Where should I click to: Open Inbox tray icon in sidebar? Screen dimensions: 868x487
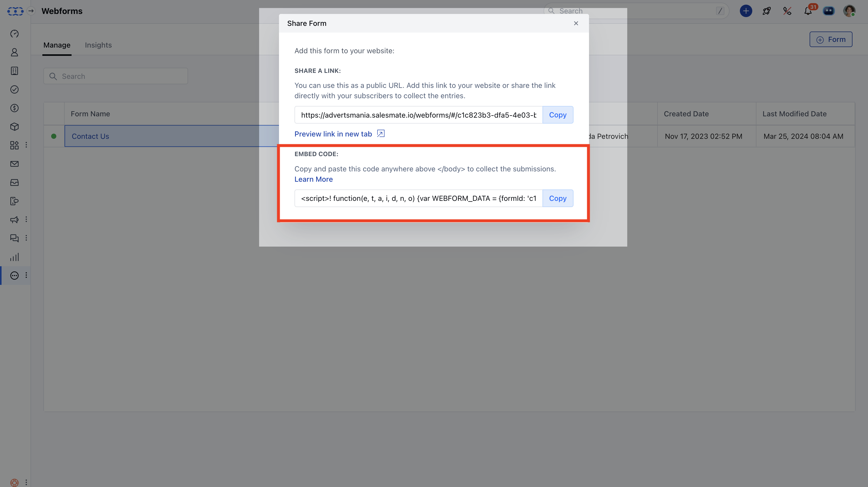point(14,182)
